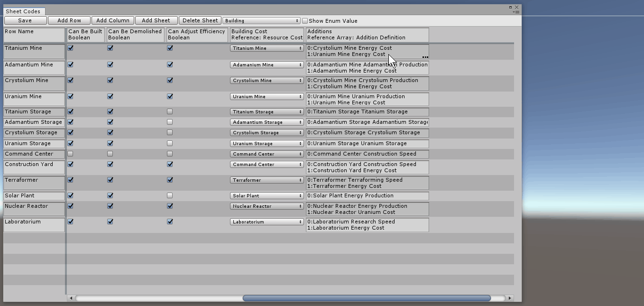The width and height of the screenshot is (644, 306).
Task: Click the scrollbar left arrow
Action: click(71, 298)
